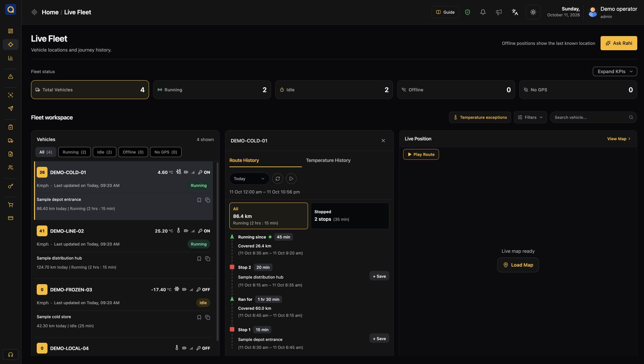Screen dimensions: 644x364
Task: Copy the DEMO-LINE-02 location
Action: 207,259
